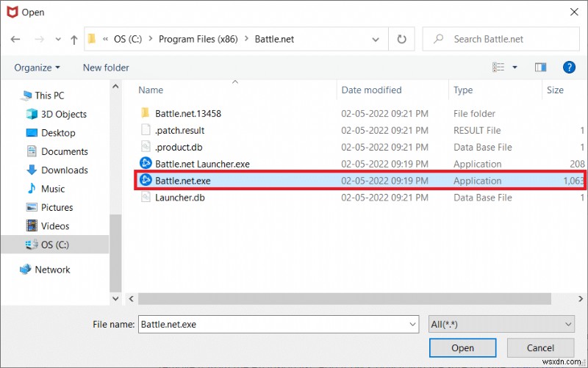Click the Up one level arrow

pyautogui.click(x=74, y=39)
